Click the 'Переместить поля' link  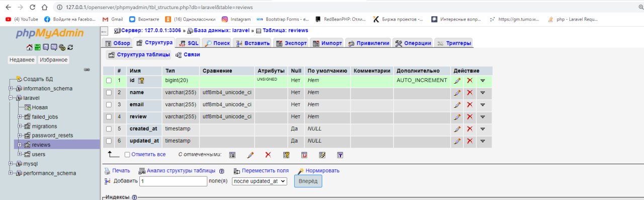coord(262,171)
